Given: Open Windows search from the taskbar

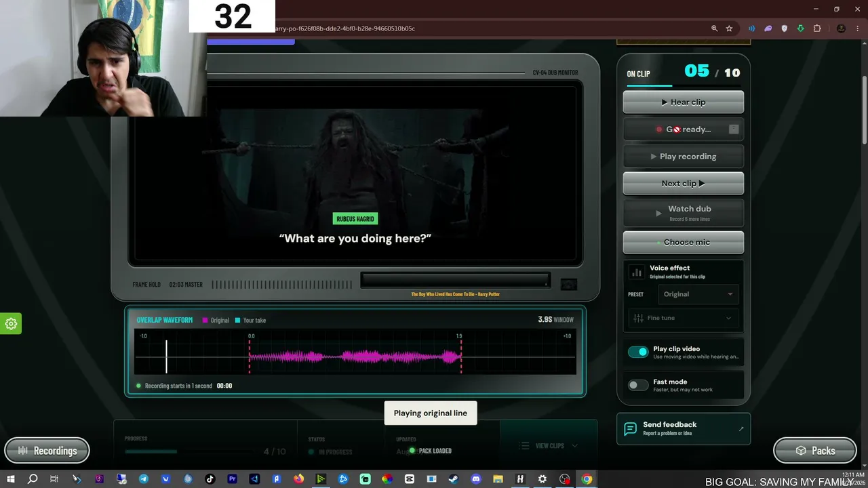Looking at the screenshot, I should coord(33,479).
